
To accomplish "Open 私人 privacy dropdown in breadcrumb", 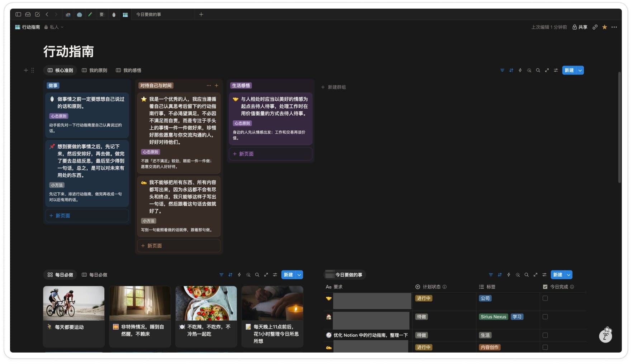I will tap(54, 27).
